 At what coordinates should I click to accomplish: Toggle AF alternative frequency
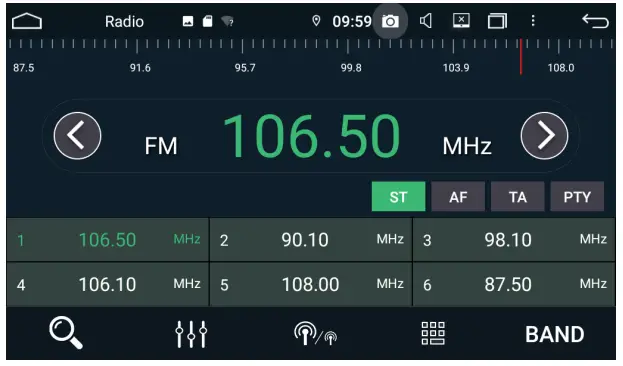(458, 196)
